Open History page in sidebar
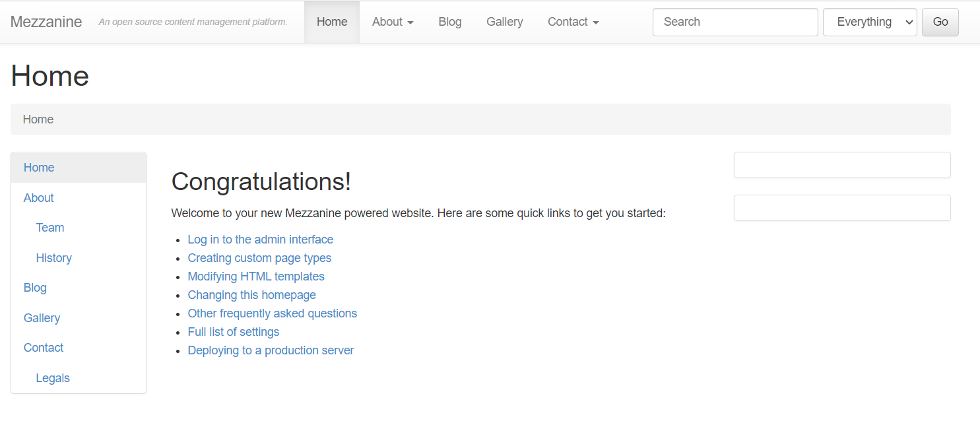The width and height of the screenshot is (980, 421). pyautogui.click(x=79, y=258)
